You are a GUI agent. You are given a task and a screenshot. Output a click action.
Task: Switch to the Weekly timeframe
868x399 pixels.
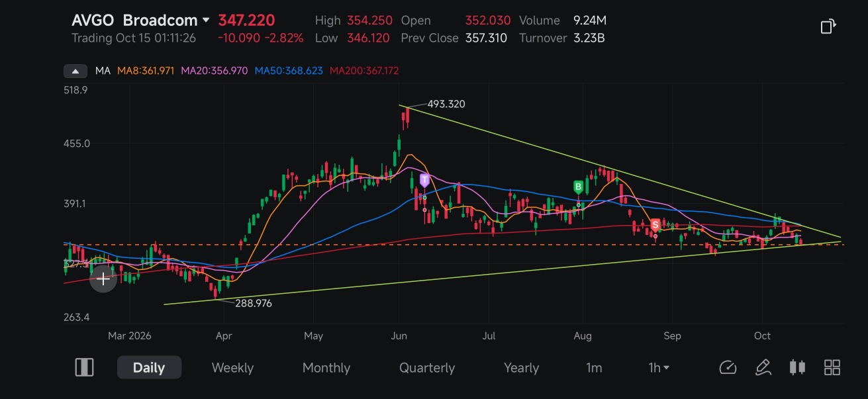tap(232, 367)
